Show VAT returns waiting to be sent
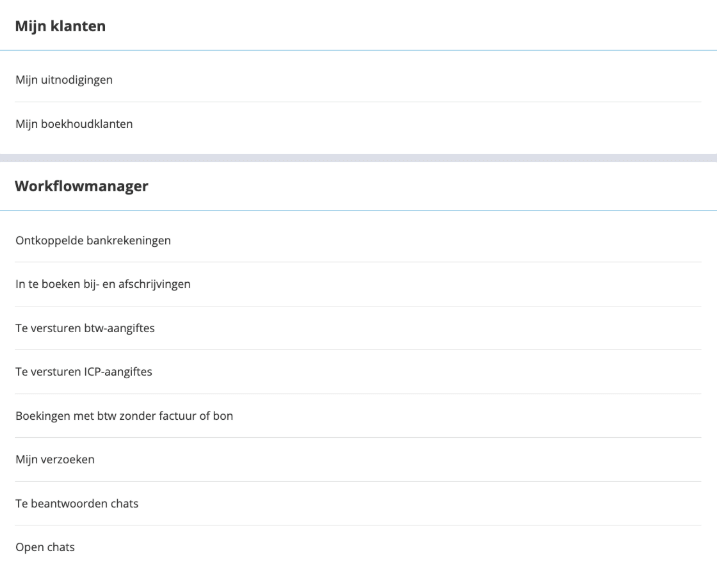 85,328
